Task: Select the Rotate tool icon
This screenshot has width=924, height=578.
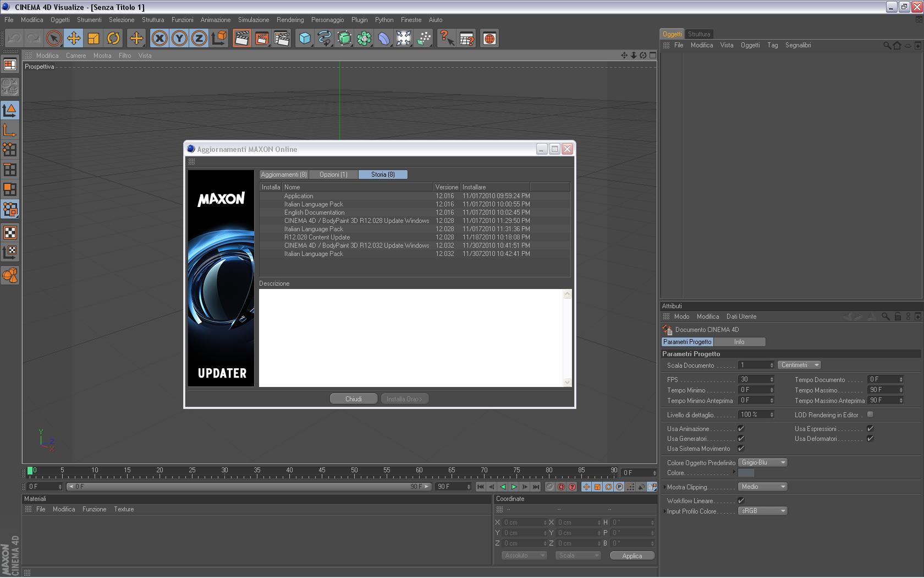Action: 113,39
